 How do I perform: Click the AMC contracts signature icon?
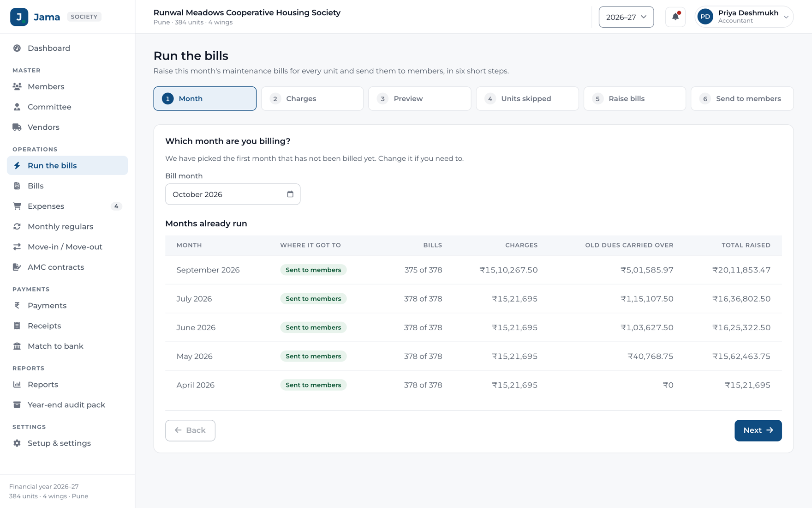(x=17, y=267)
